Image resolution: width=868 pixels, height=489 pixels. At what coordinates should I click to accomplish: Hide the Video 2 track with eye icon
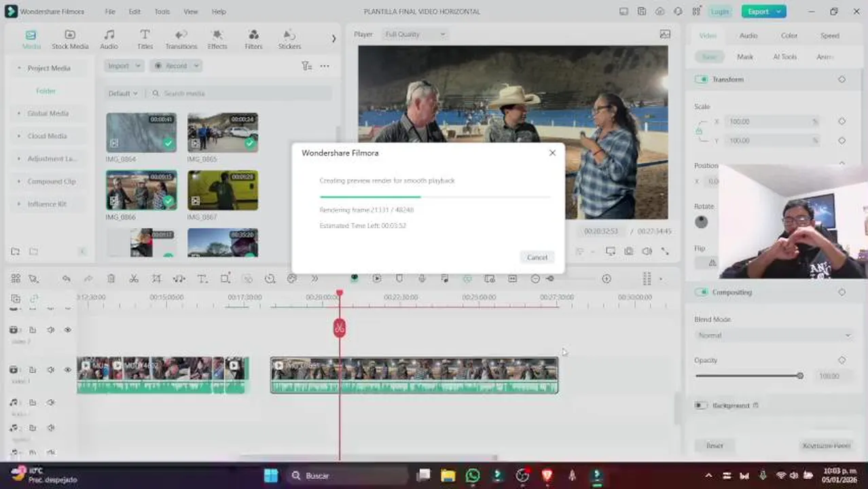pyautogui.click(x=68, y=329)
